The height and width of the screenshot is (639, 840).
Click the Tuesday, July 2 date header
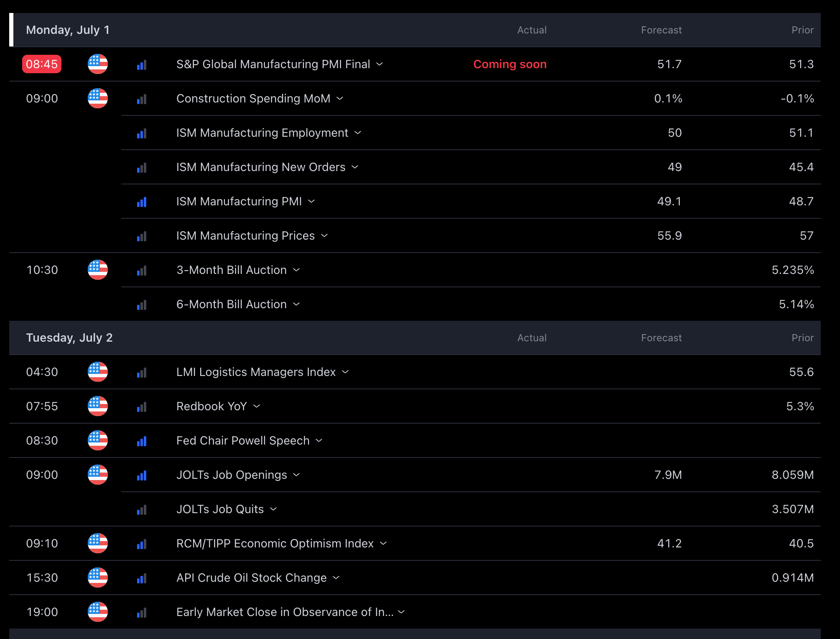[x=69, y=337]
